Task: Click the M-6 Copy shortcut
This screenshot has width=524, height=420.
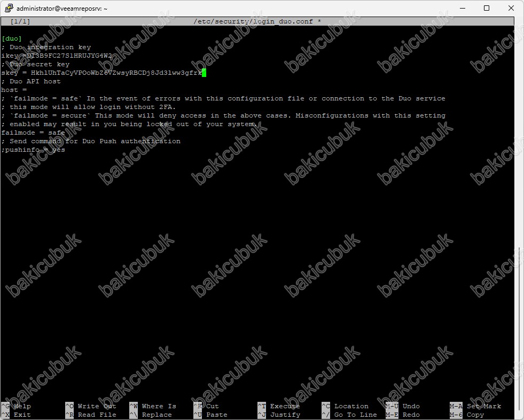Action: click(x=467, y=415)
